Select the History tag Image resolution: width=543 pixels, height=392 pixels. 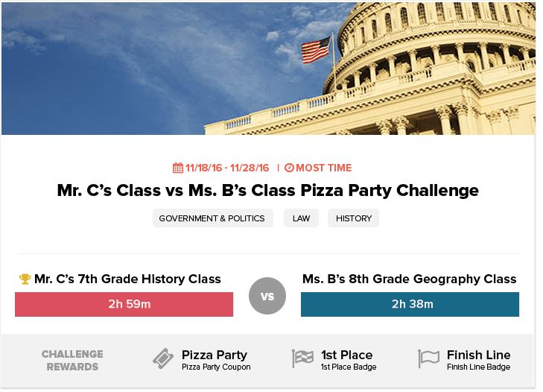point(353,218)
